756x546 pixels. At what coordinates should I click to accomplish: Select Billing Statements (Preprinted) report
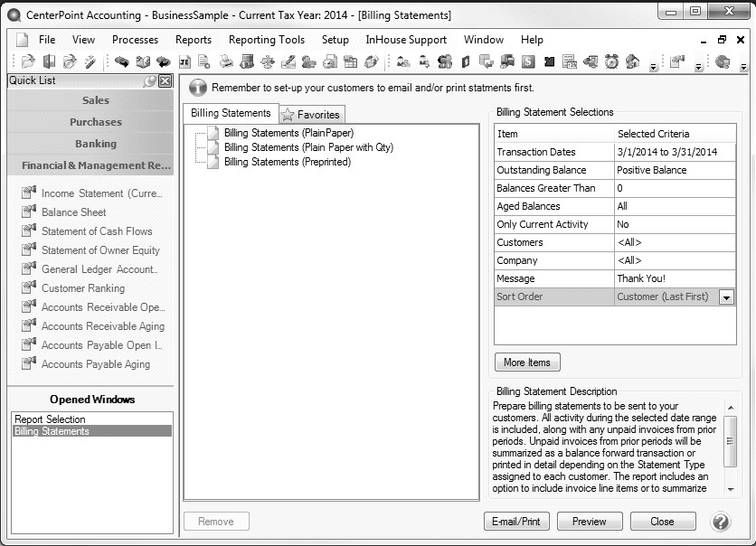pos(287,162)
